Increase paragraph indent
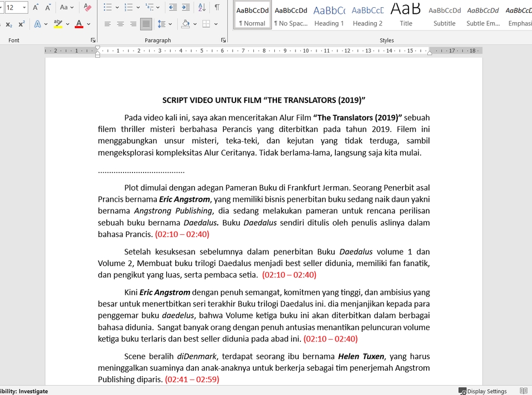The height and width of the screenshot is (395, 532). (186, 7)
